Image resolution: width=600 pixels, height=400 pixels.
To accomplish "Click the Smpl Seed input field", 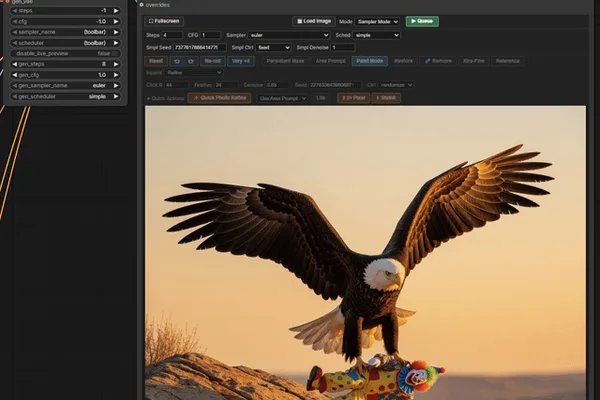I will tap(199, 47).
